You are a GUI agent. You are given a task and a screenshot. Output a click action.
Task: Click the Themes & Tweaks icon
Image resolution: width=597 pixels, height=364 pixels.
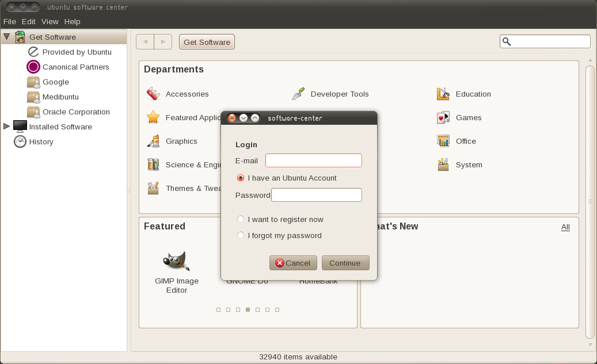pyautogui.click(x=153, y=188)
